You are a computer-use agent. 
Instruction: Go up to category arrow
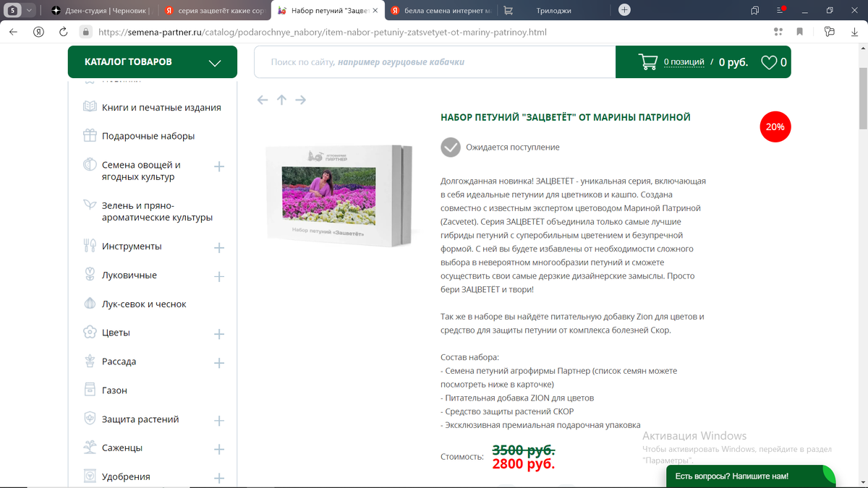(x=281, y=100)
